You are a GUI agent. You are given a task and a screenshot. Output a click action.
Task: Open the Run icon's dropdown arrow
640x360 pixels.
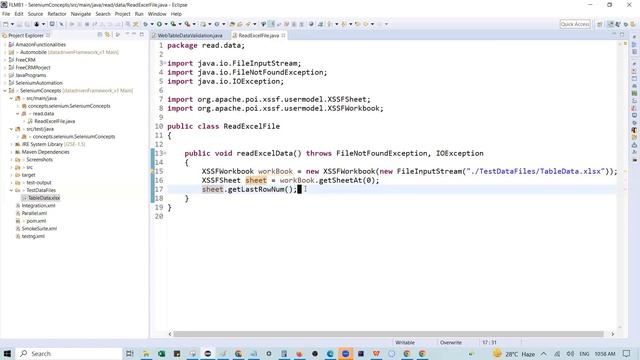point(166,24)
